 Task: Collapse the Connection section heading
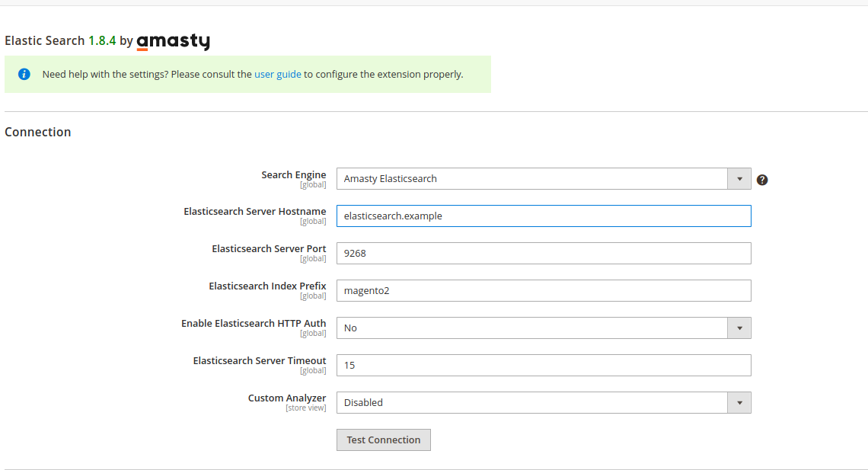[x=37, y=132]
